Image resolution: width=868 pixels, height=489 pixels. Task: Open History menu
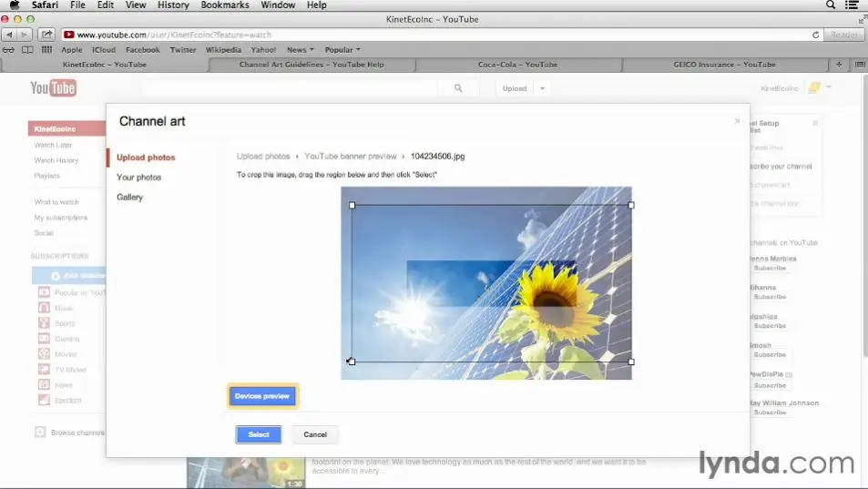click(x=173, y=5)
